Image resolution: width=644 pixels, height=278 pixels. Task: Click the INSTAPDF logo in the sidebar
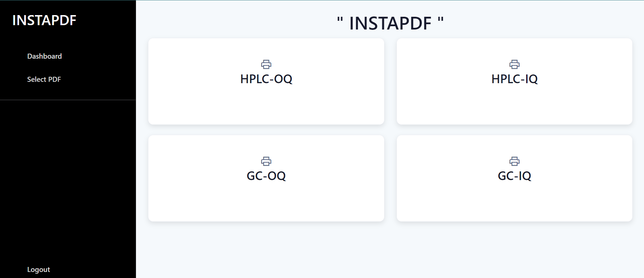coord(44,20)
